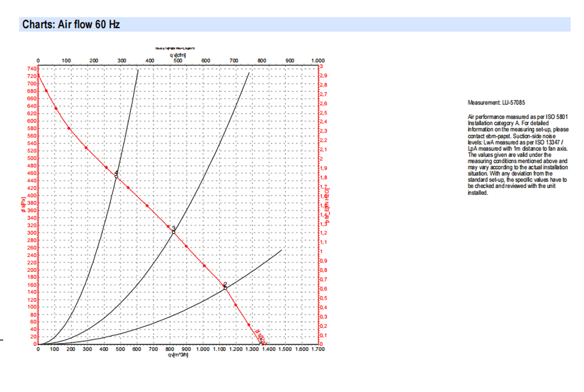The width and height of the screenshot is (584, 392).
Task: Click the '1,8' value on the right axis
Action: point(324,177)
